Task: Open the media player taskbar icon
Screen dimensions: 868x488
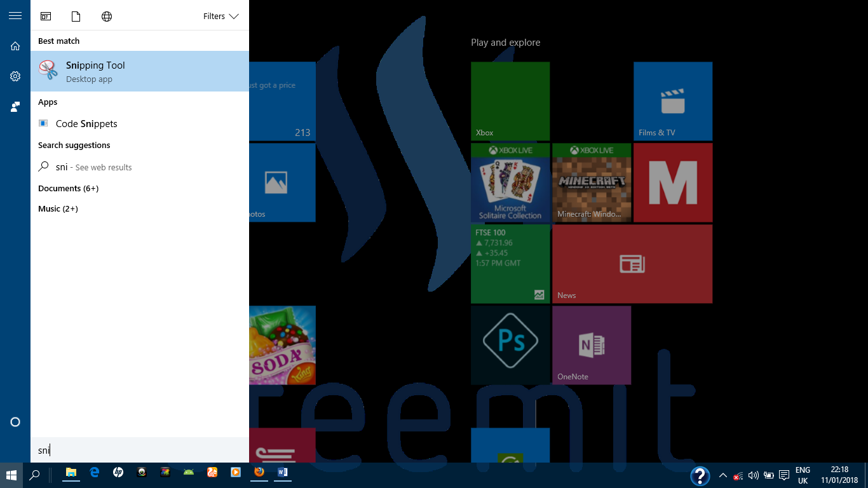Action: tap(236, 473)
